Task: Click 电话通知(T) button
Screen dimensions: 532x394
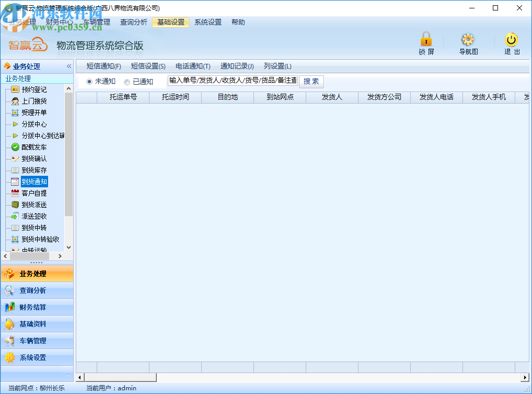Action: [x=193, y=66]
